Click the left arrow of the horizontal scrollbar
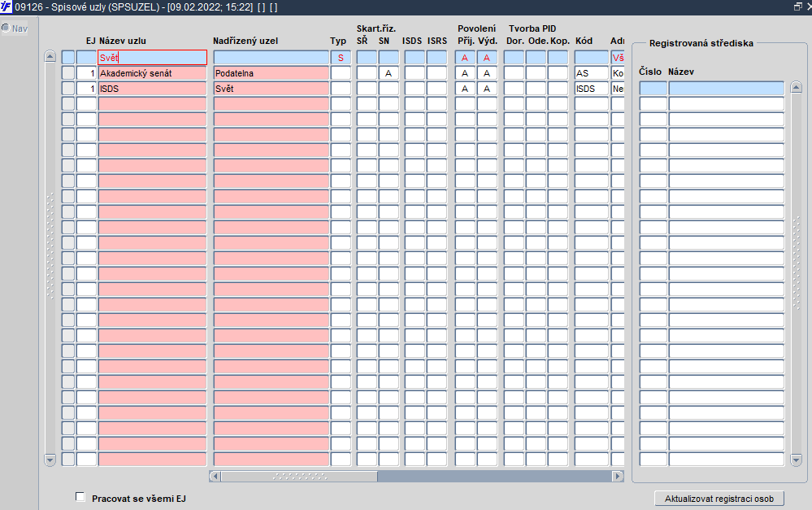 pyautogui.click(x=215, y=476)
